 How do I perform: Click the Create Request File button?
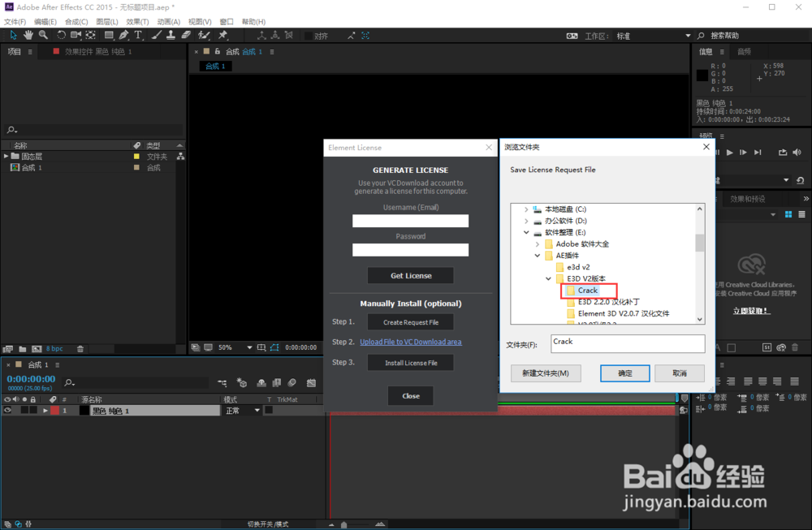point(411,322)
